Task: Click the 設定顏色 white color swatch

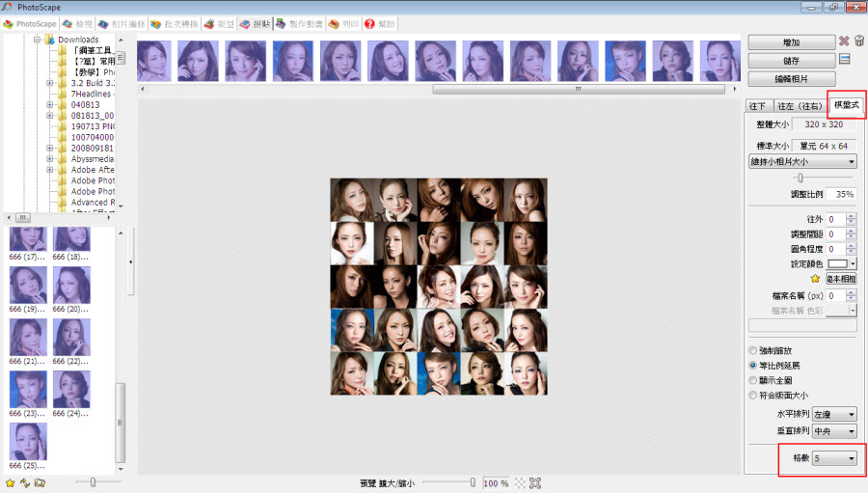Action: click(836, 263)
